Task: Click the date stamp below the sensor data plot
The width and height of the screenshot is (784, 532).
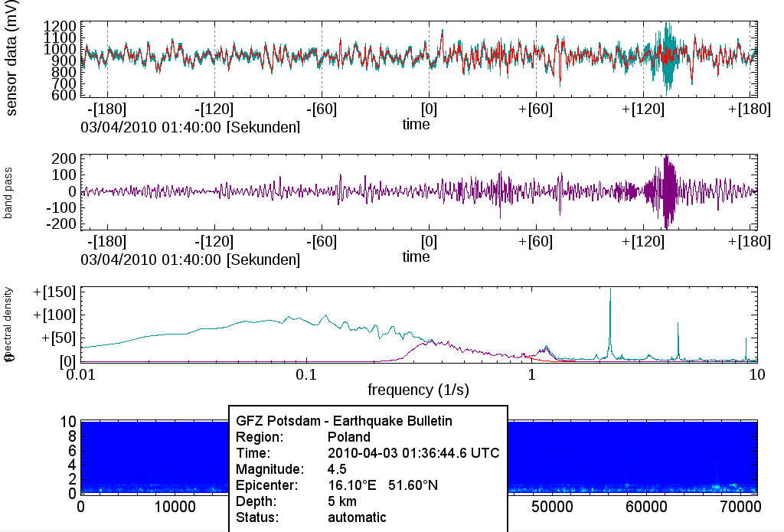Action: click(190, 127)
